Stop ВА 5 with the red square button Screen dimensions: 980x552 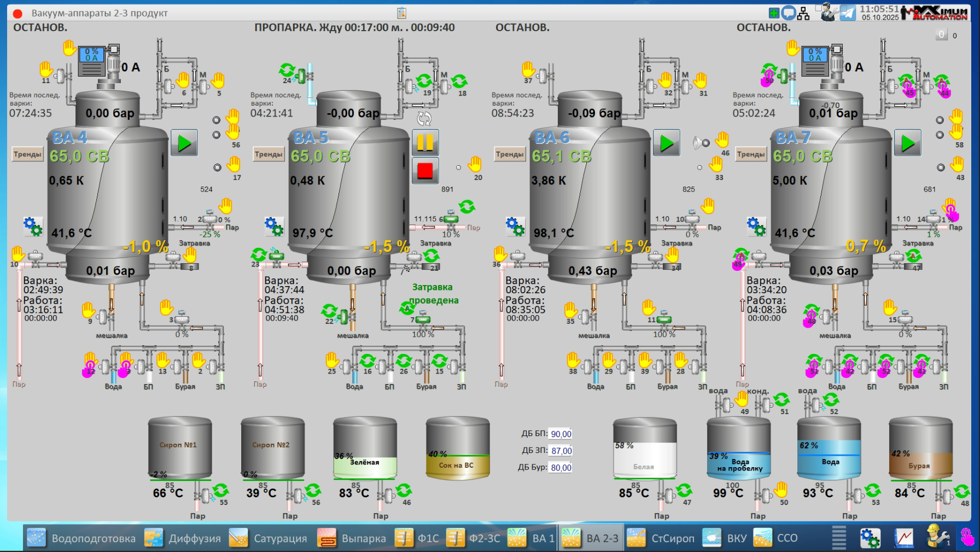point(425,171)
